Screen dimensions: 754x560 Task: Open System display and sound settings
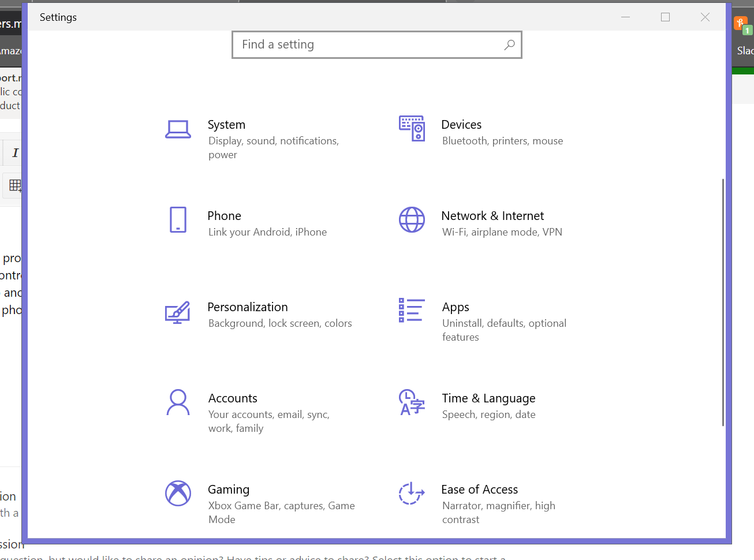click(226, 124)
